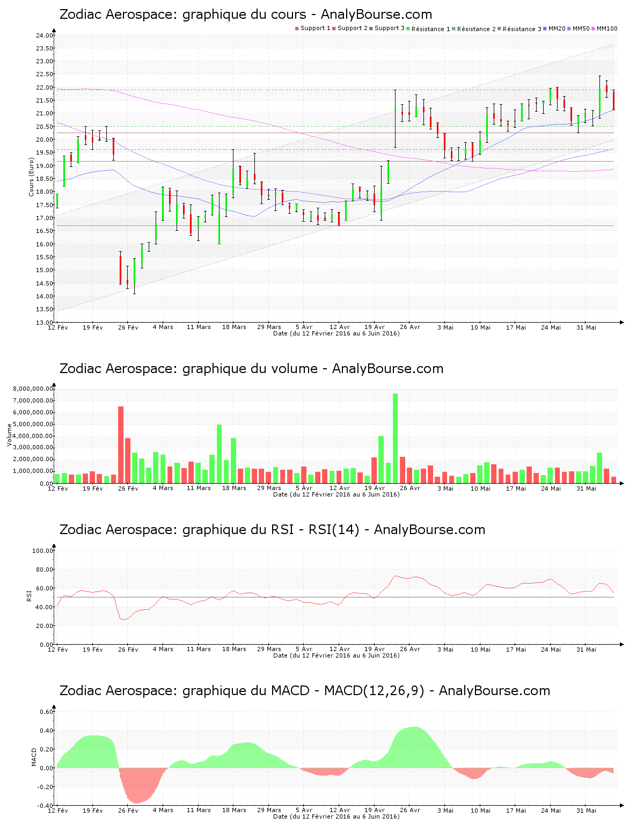Click '18 Mars' date under volume chart
The image size is (644, 832).
[x=234, y=488]
